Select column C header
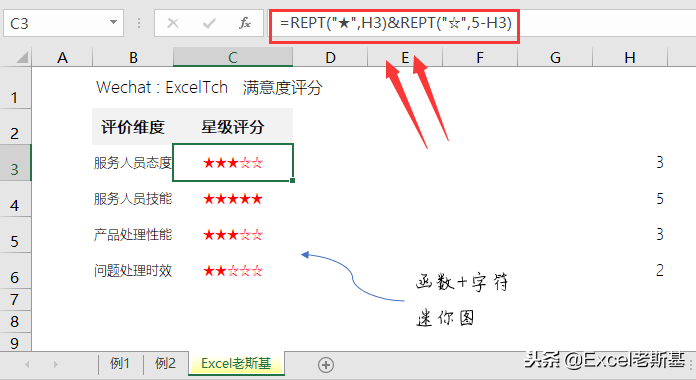Image resolution: width=696 pixels, height=380 pixels. click(x=233, y=58)
